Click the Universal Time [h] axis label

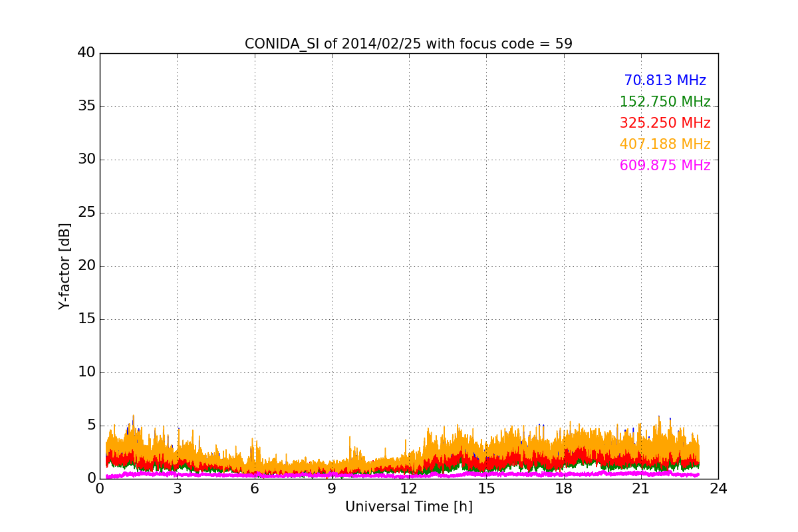click(408, 507)
